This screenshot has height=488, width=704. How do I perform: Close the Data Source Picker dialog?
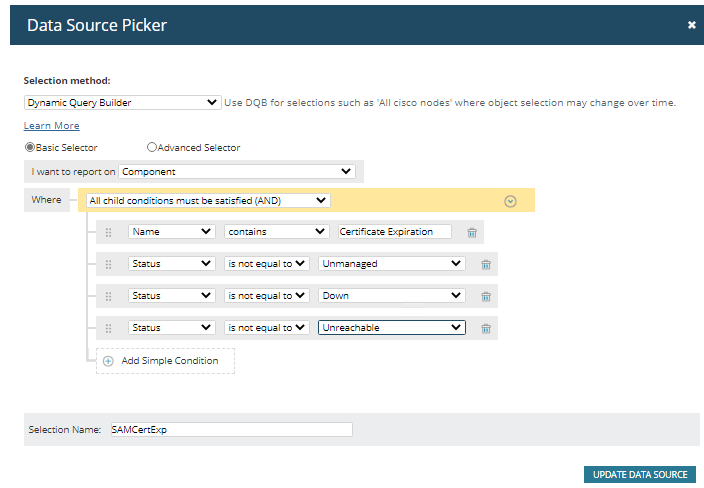click(x=691, y=25)
